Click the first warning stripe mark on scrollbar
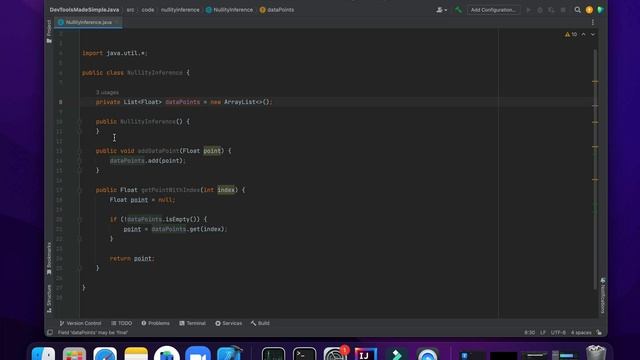The width and height of the screenshot is (640, 360). tap(595, 82)
